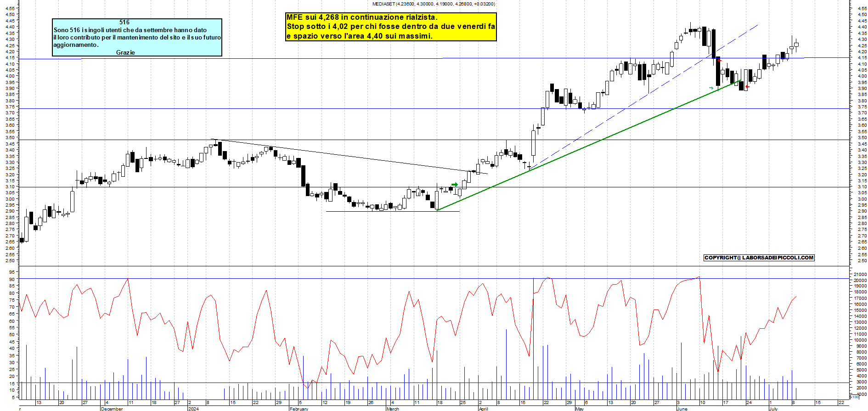Screen dimensions: 868x411
Task: Click the '516' heading in the cyan box
Action: point(124,22)
